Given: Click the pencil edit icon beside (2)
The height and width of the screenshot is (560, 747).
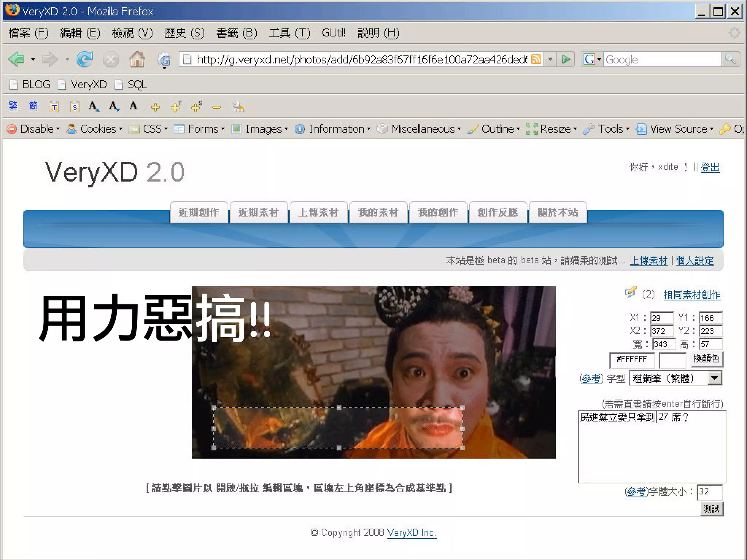Looking at the screenshot, I should [x=631, y=292].
